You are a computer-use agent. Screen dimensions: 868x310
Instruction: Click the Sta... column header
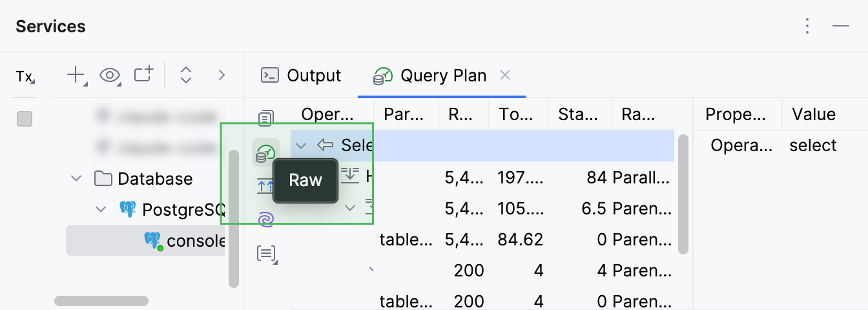[579, 115]
